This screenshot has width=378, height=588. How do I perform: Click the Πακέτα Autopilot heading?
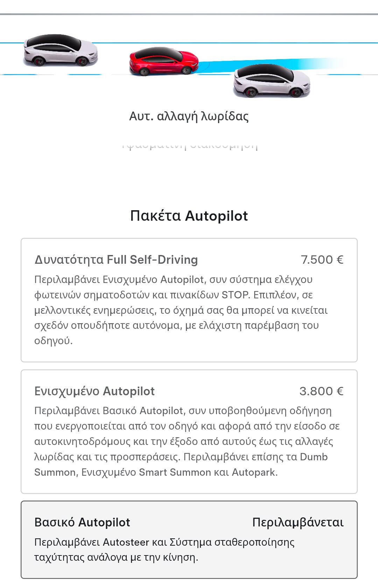[189, 216]
